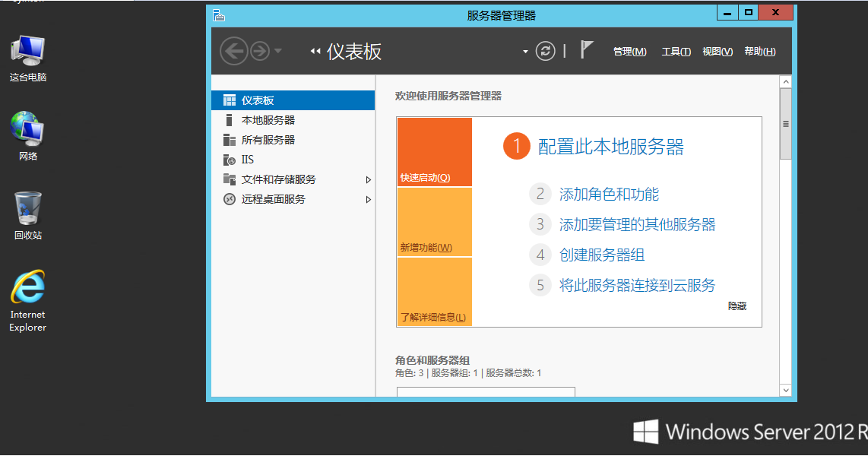This screenshot has width=868, height=456.
Task: Expand the 远程桌面服务 entry
Action: [272, 199]
